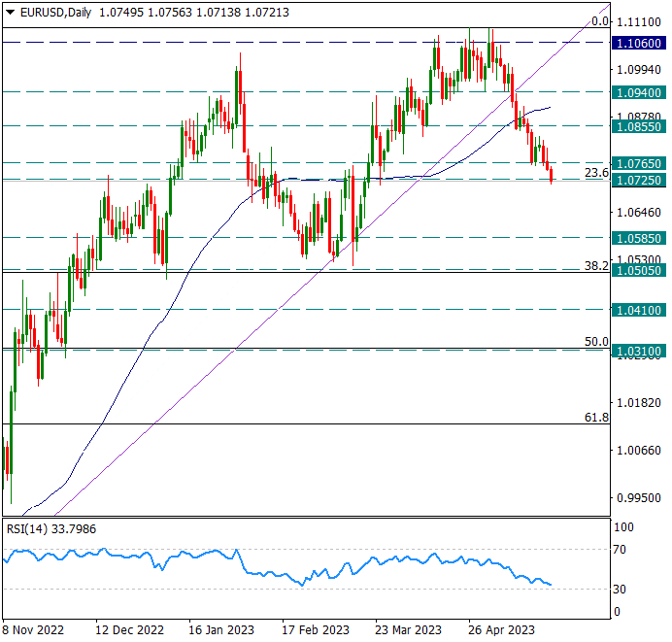Click the 1.05050 price level label
This screenshot has height=642, width=672.
click(x=639, y=270)
